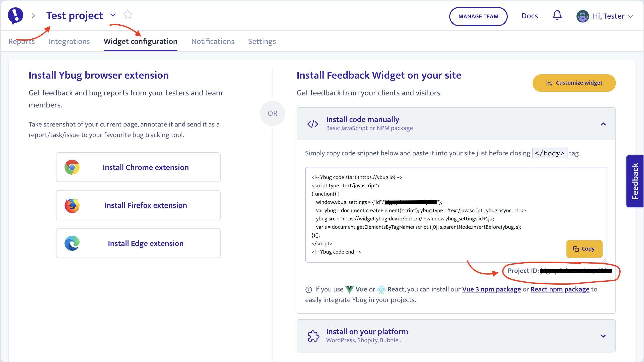Click the Firefox browser logo
The height and width of the screenshot is (362, 644).
click(72, 205)
